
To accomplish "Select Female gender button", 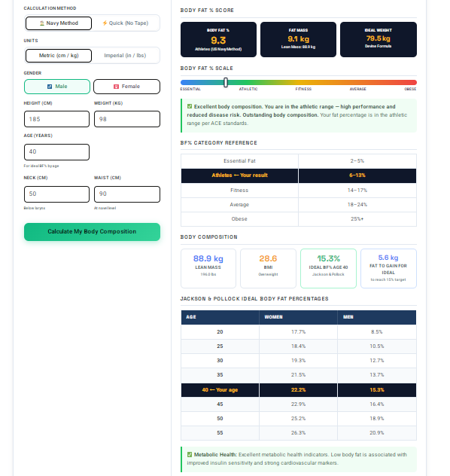I will [126, 87].
